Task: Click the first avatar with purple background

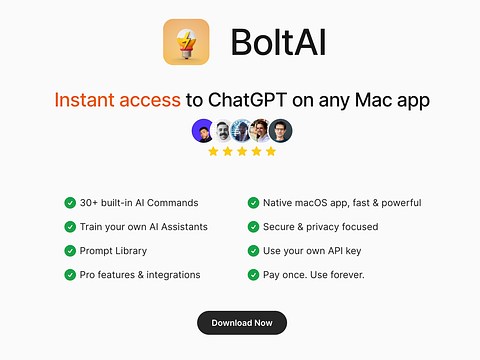Action: [x=202, y=131]
